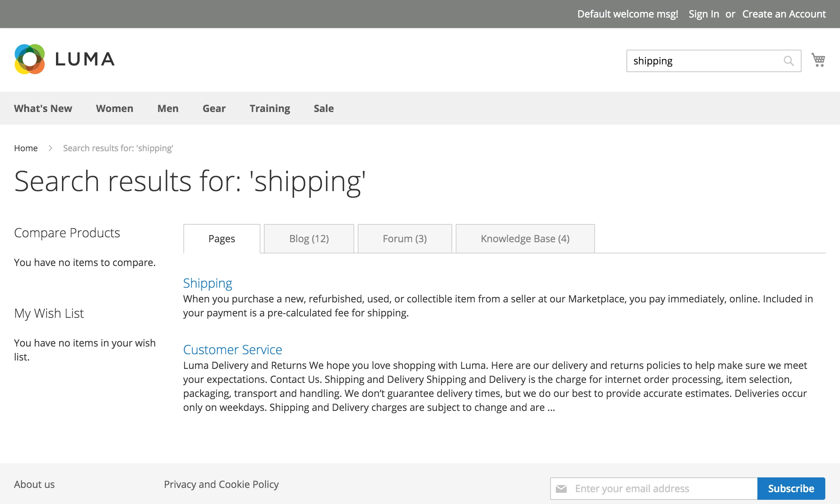The width and height of the screenshot is (840, 504).
Task: Select the Pages tab
Action: [222, 239]
